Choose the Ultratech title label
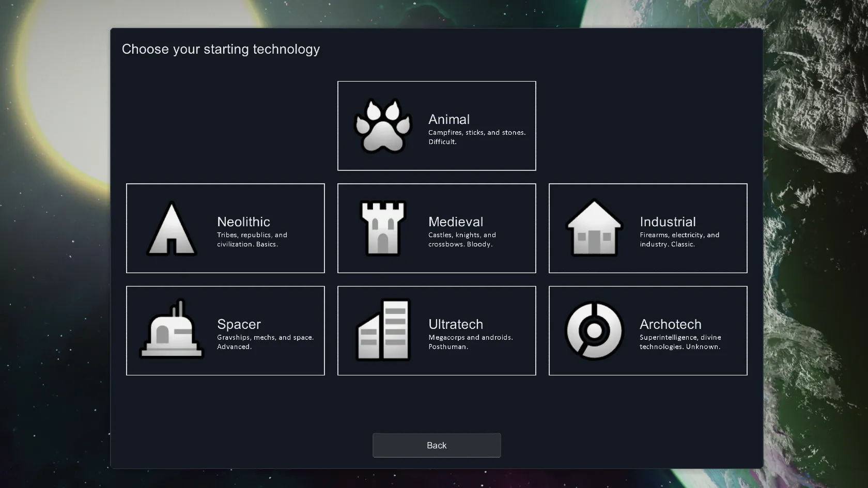This screenshot has height=488, width=868. [x=456, y=324]
